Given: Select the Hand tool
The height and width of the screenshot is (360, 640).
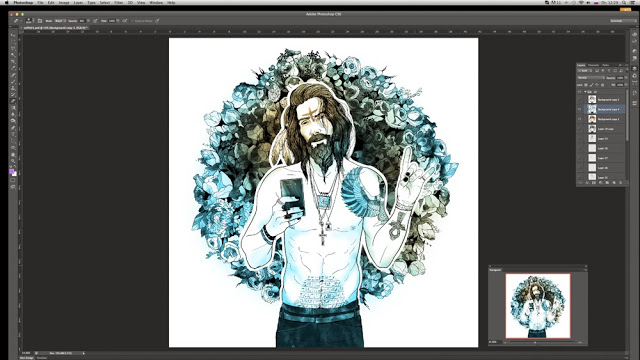Looking at the screenshot, I should [13, 155].
